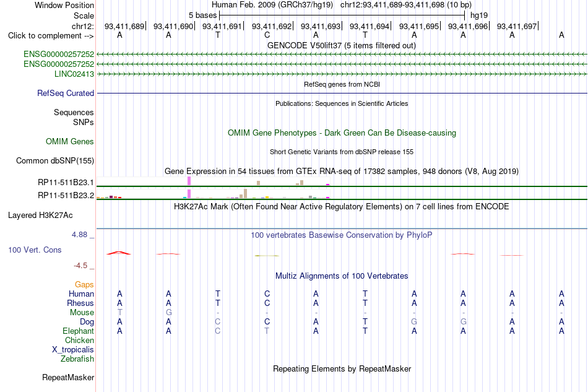The height and width of the screenshot is (392, 588).
Task: Select the Chicken alignment row label
Action: [79, 340]
